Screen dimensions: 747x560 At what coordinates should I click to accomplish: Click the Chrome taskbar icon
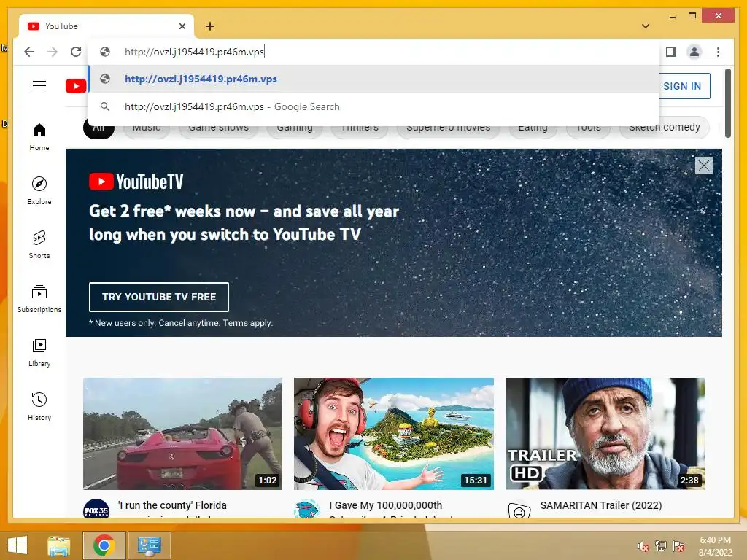[104, 545]
